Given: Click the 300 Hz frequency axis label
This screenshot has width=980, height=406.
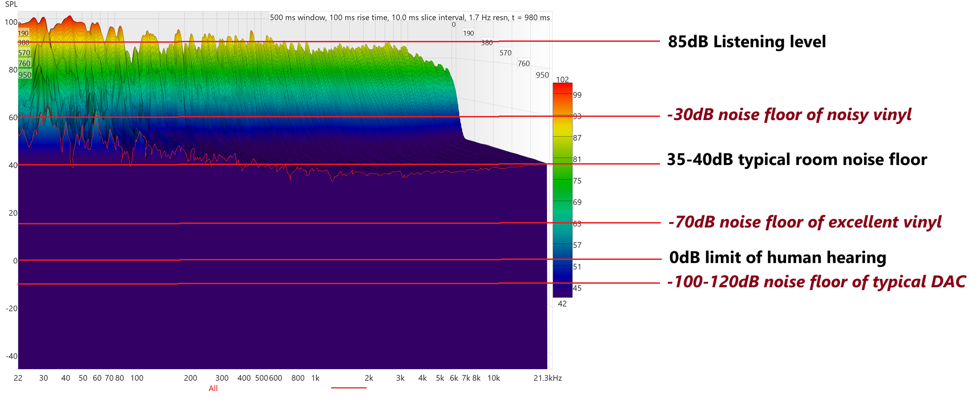Looking at the screenshot, I should (222, 378).
